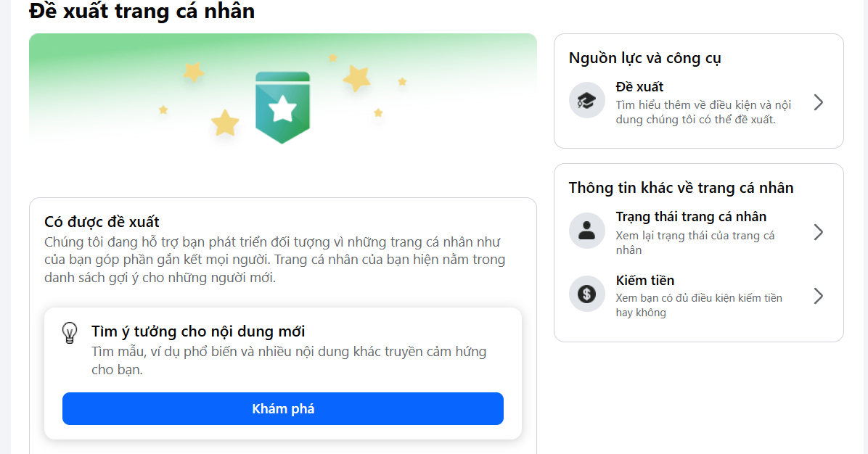The width and height of the screenshot is (868, 454).
Task: Click the "Thông tin khác về trang cá nhân" heading
Action: [x=681, y=188]
